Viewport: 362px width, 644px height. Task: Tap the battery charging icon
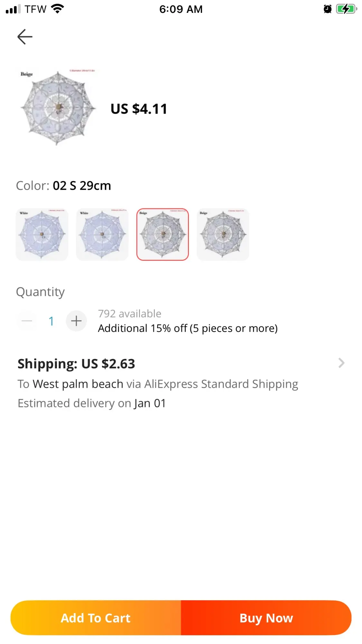(x=346, y=9)
